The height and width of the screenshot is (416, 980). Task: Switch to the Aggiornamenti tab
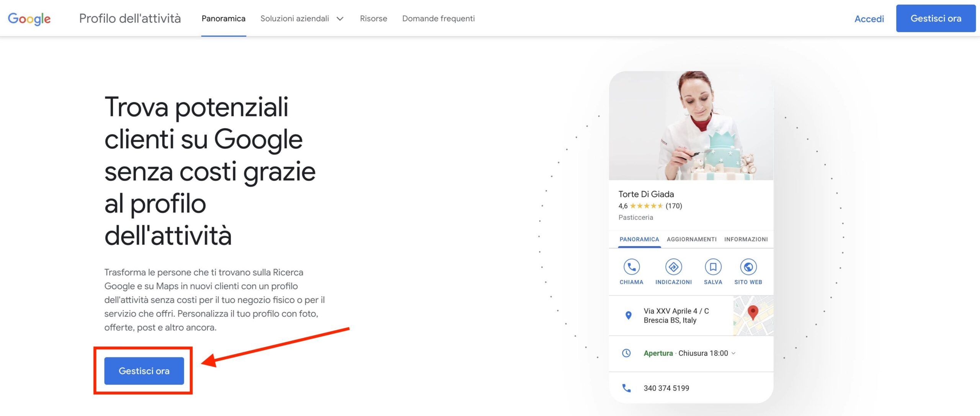pyautogui.click(x=691, y=239)
